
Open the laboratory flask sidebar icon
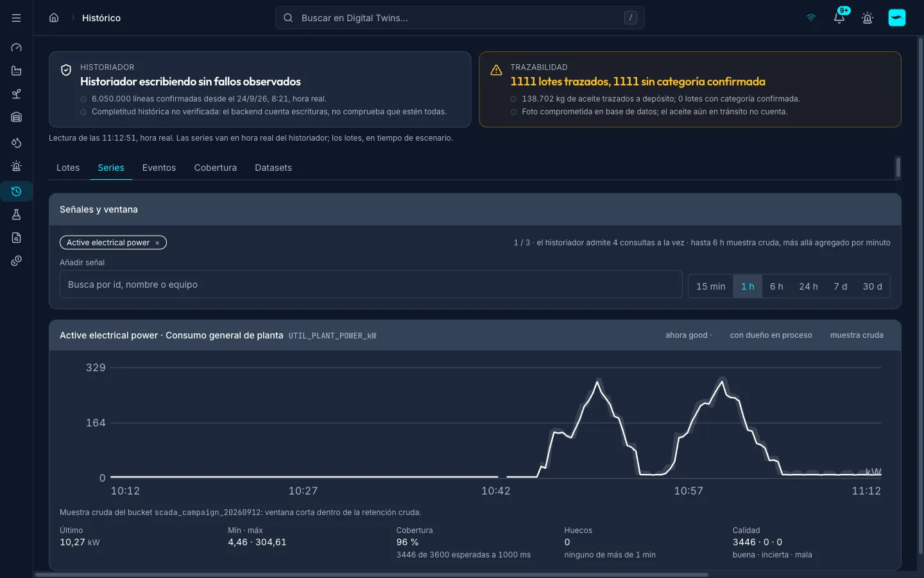coord(17,215)
